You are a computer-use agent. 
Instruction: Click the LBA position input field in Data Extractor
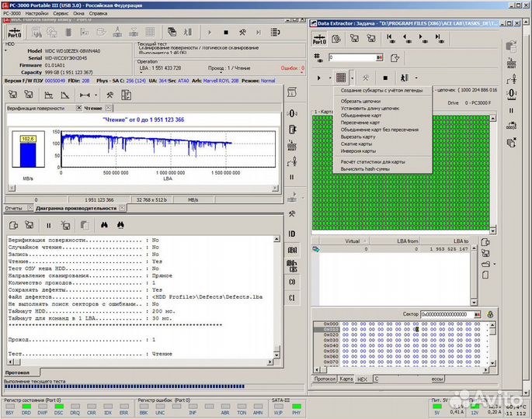(352, 57)
